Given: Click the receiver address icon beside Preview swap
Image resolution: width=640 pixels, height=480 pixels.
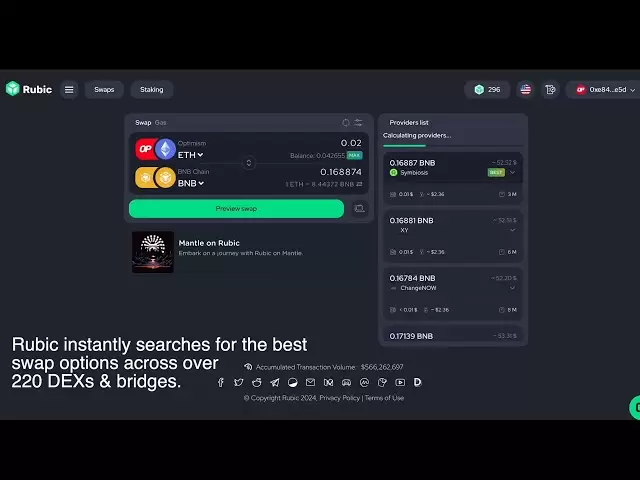Looking at the screenshot, I should pos(360,209).
